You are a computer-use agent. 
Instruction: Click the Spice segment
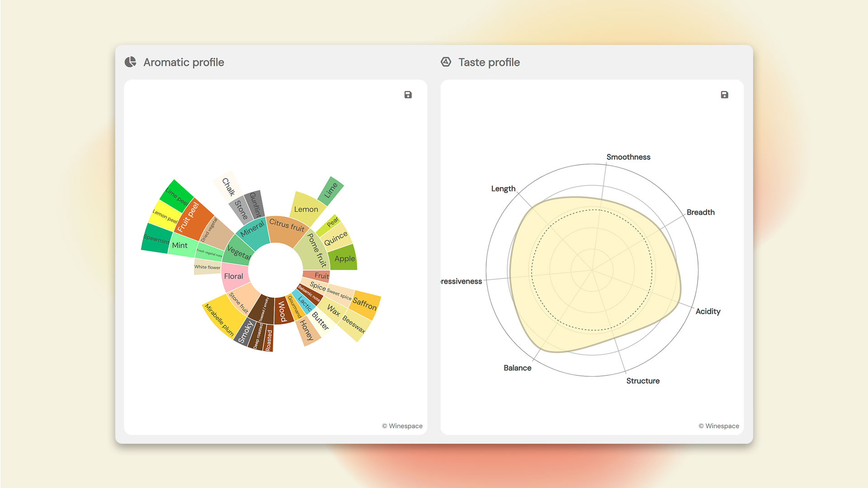coord(315,286)
